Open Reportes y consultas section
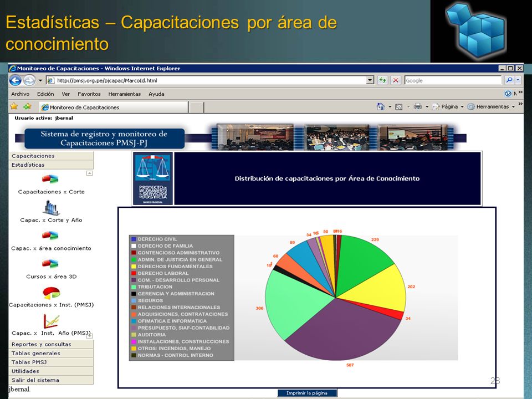This screenshot has height=399, width=532. point(51,344)
